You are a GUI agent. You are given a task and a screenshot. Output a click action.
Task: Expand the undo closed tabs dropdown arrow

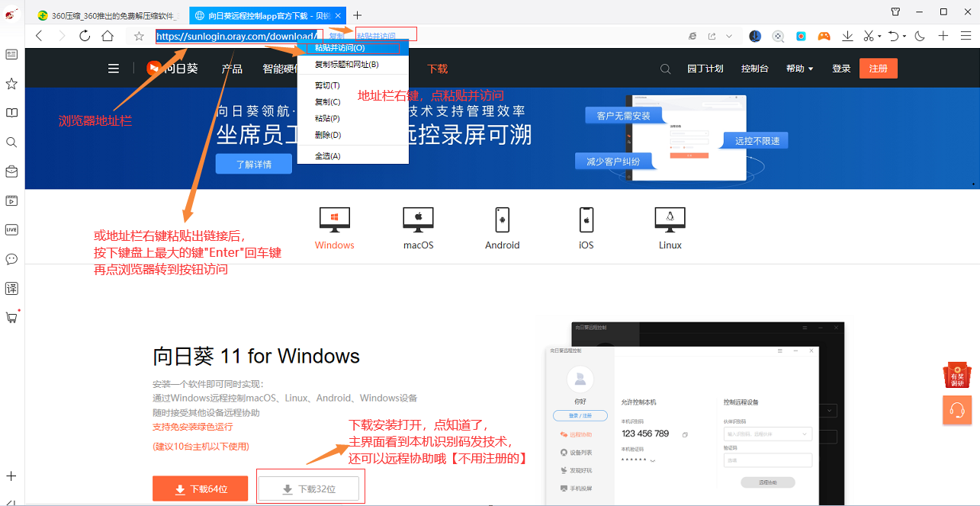point(905,36)
